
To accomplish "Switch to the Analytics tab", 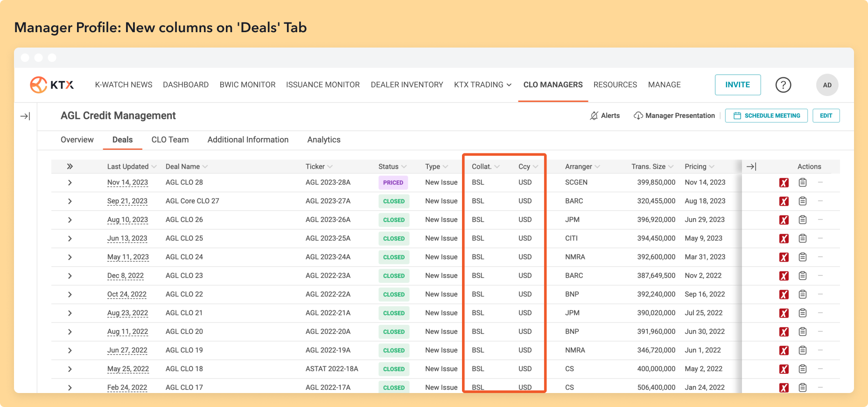I will click(x=324, y=140).
